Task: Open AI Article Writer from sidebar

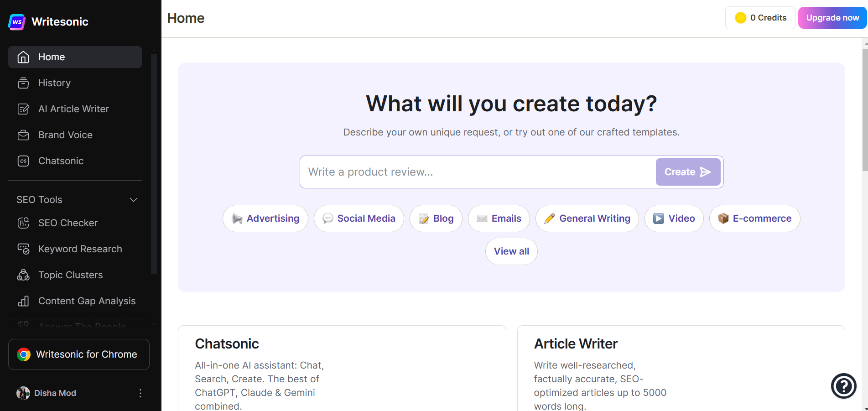Action: point(73,109)
